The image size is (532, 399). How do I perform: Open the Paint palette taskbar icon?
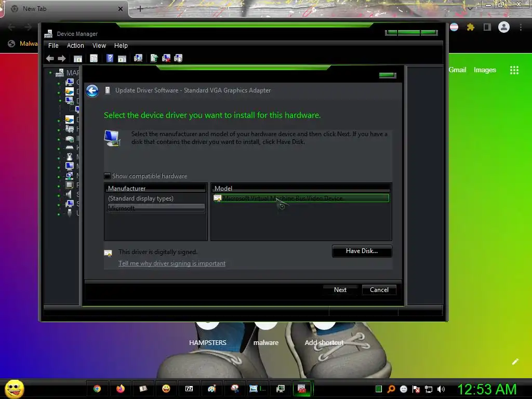pos(212,389)
